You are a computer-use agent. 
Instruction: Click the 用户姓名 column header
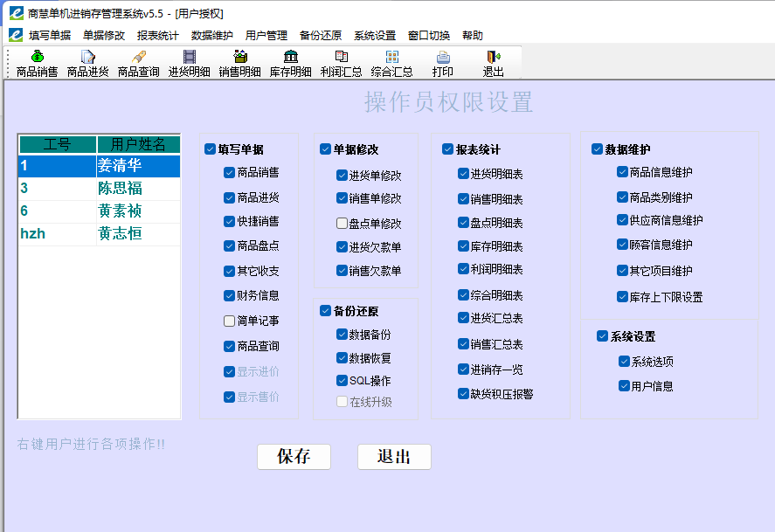(138, 144)
